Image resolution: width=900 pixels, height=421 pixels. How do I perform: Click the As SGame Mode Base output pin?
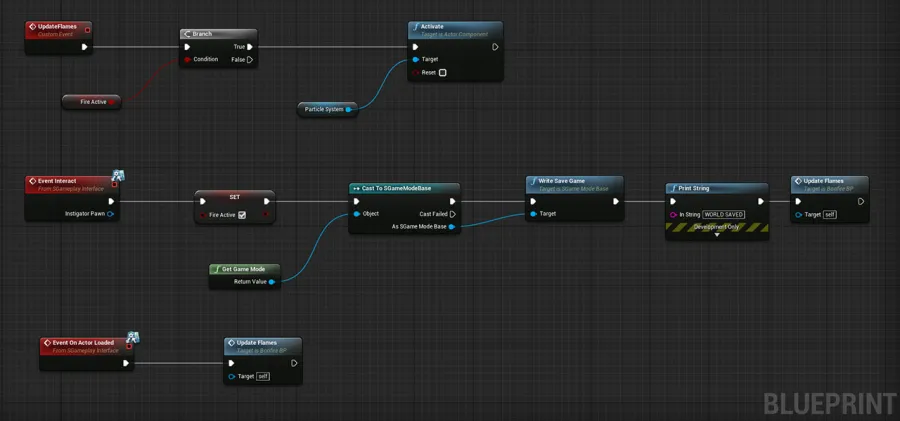453,227
